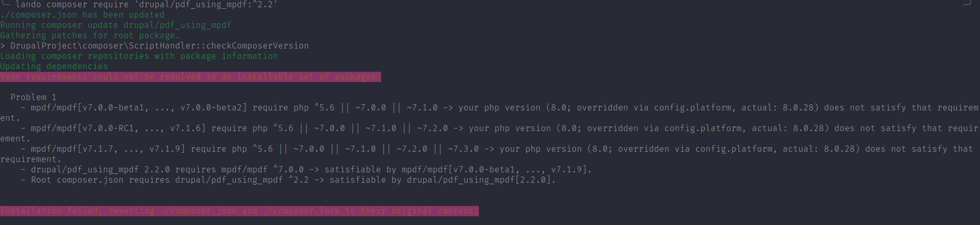Viewport: 980px width, 225px height.
Task: Click the './composer.json has been updated' line
Action: click(x=82, y=15)
